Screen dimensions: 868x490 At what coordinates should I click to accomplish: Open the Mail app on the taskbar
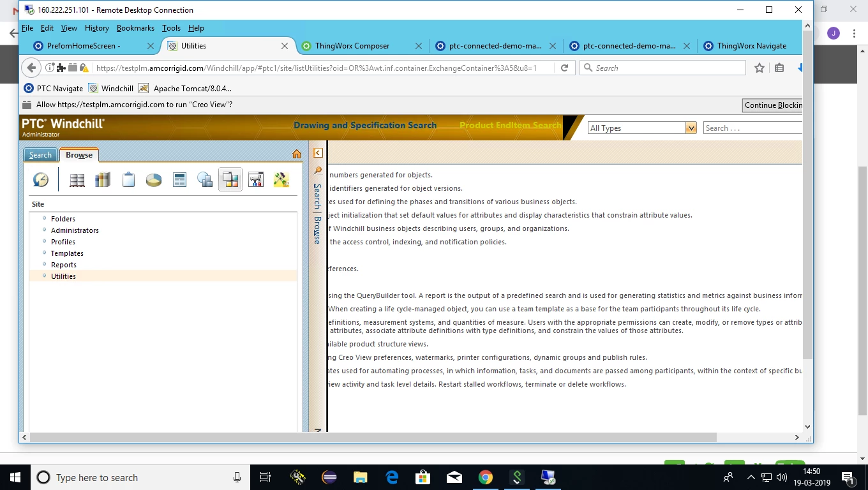454,477
